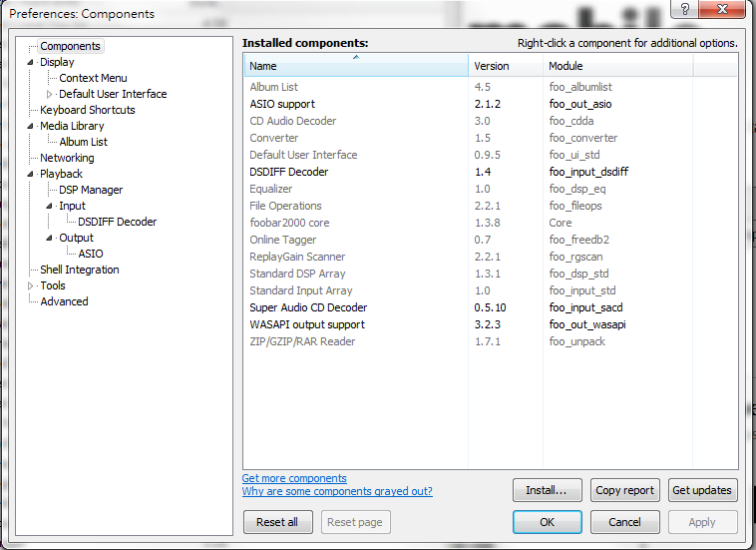Expand the Default User Interface node

point(49,94)
